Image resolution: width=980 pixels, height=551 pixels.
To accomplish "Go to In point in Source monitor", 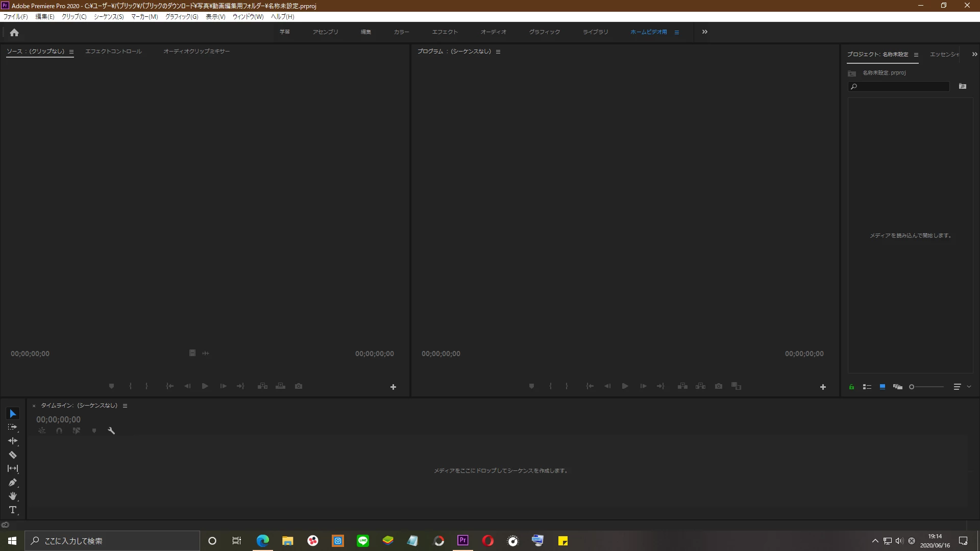I will pyautogui.click(x=170, y=386).
